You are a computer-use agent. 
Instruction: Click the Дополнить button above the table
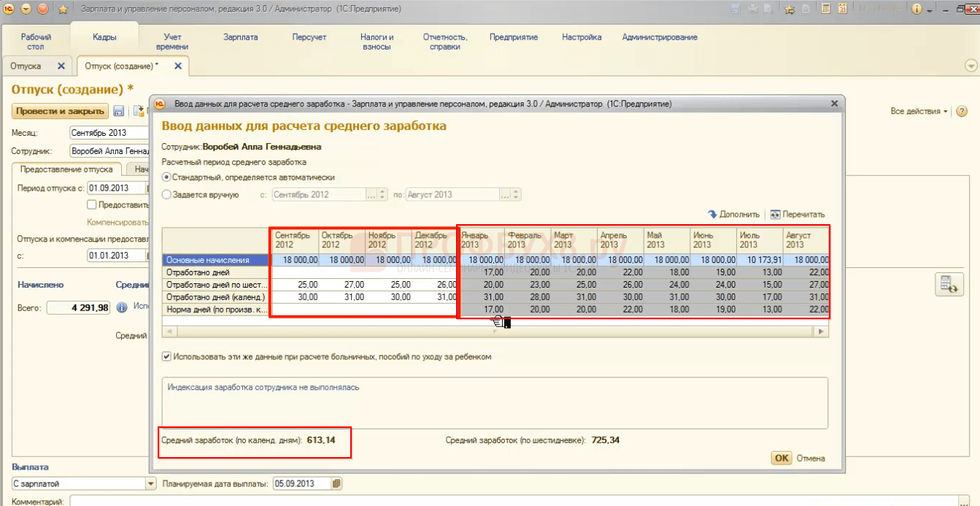tap(733, 215)
